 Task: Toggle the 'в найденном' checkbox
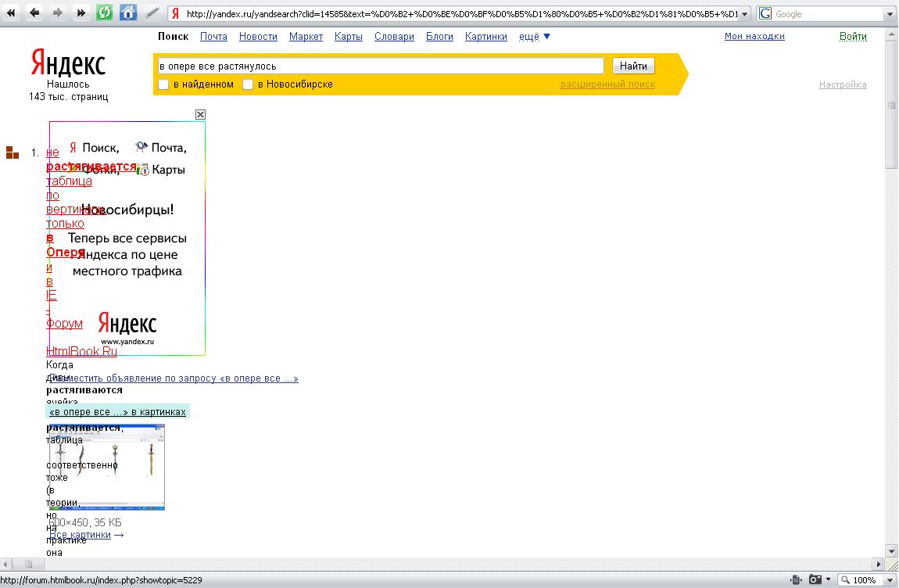click(x=163, y=84)
